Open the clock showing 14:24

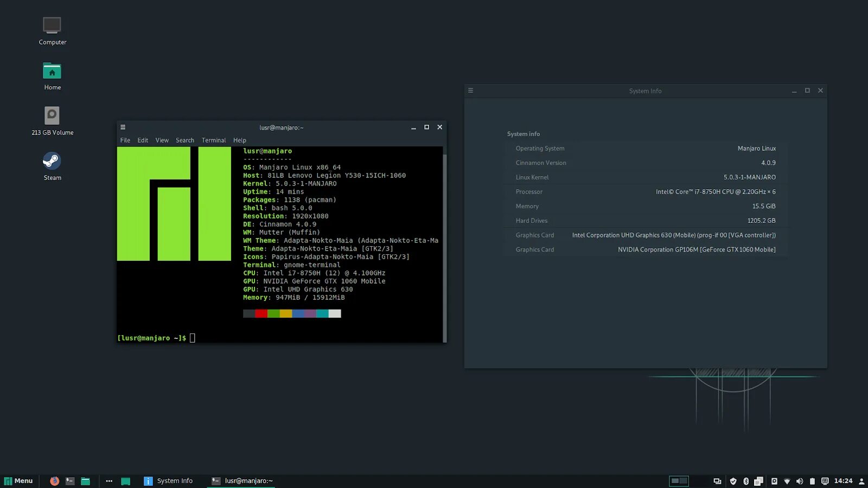843,481
